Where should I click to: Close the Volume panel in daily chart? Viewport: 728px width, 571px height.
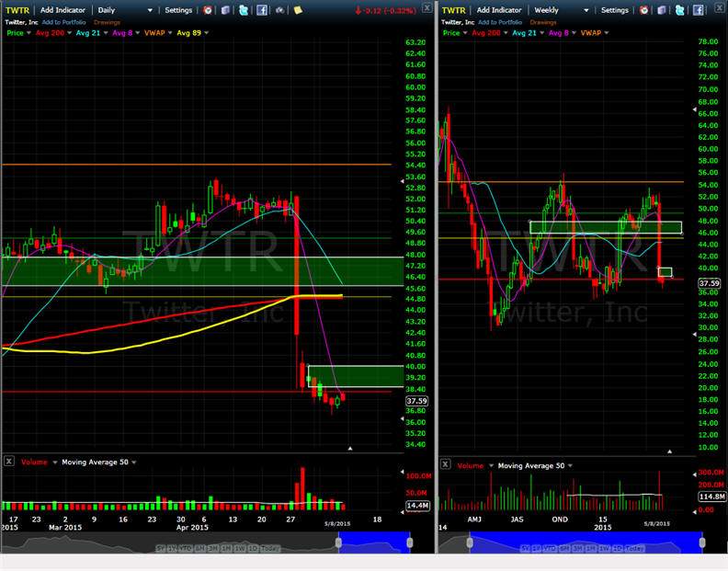(x=8, y=463)
